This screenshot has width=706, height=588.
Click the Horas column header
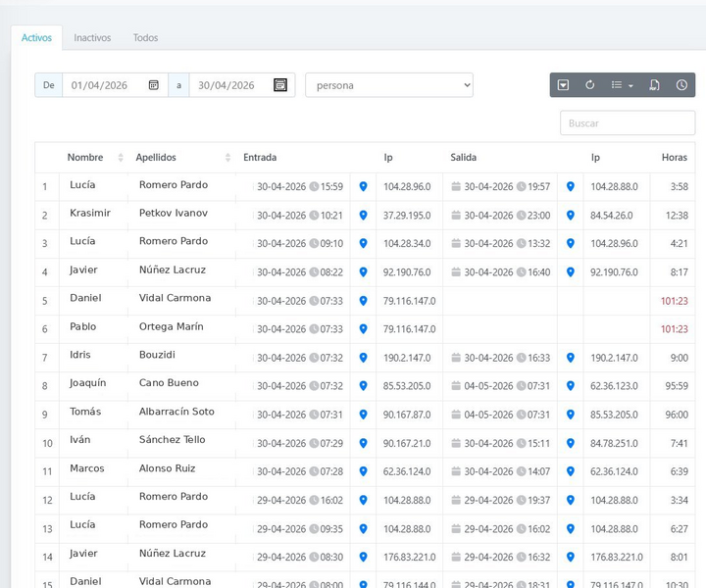tap(674, 158)
